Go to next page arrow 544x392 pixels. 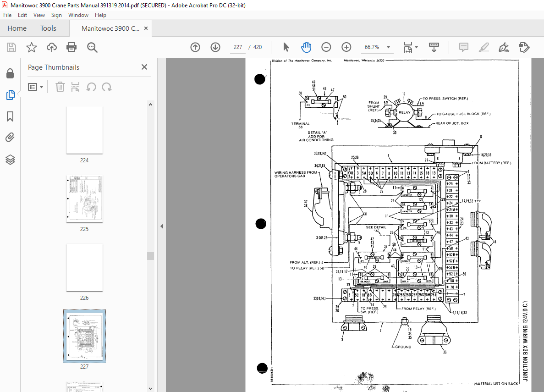215,47
